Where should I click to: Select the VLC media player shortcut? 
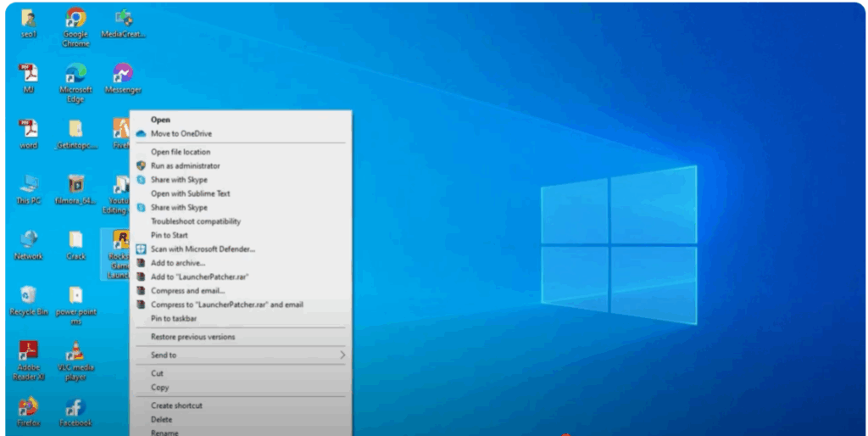click(75, 361)
